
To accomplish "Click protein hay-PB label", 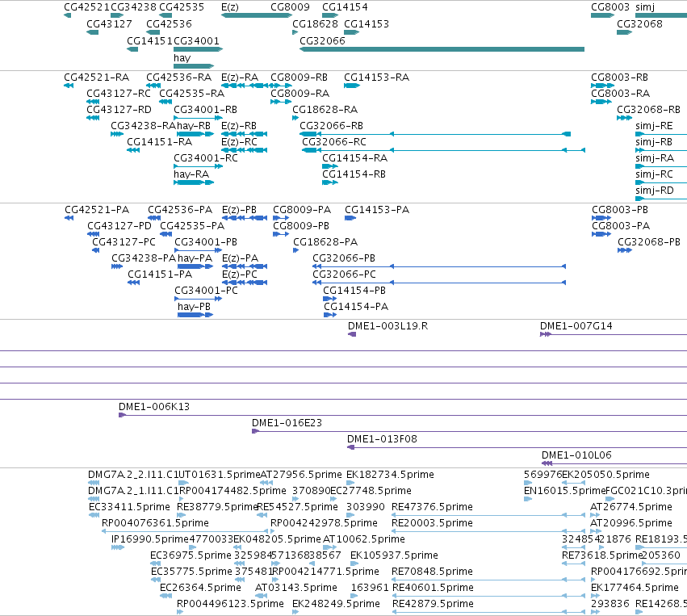I will pos(194,307).
